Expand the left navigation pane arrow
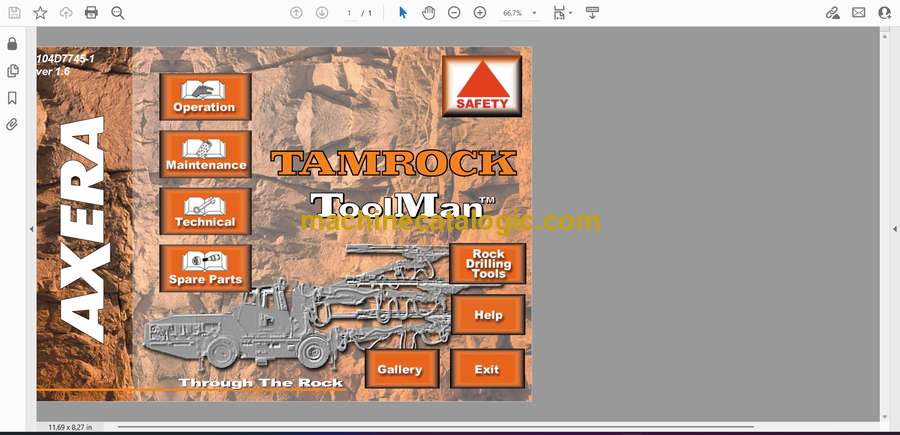The image size is (900, 435). tap(31, 229)
